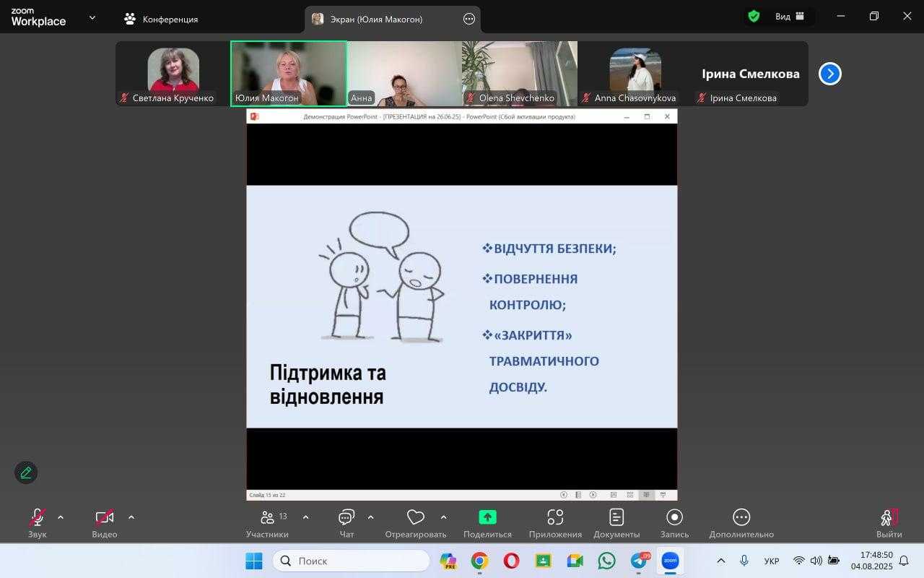Start recording with the Record icon
The height and width of the screenshot is (578, 924).
pos(674,517)
